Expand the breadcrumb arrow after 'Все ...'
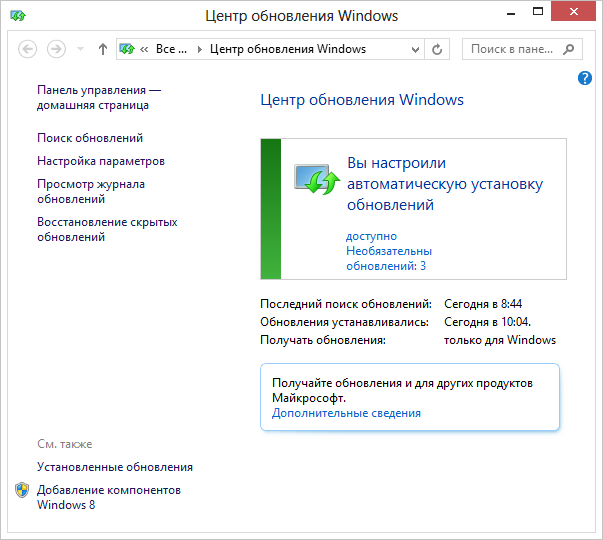Image resolution: width=603 pixels, height=540 pixels. coord(199,49)
